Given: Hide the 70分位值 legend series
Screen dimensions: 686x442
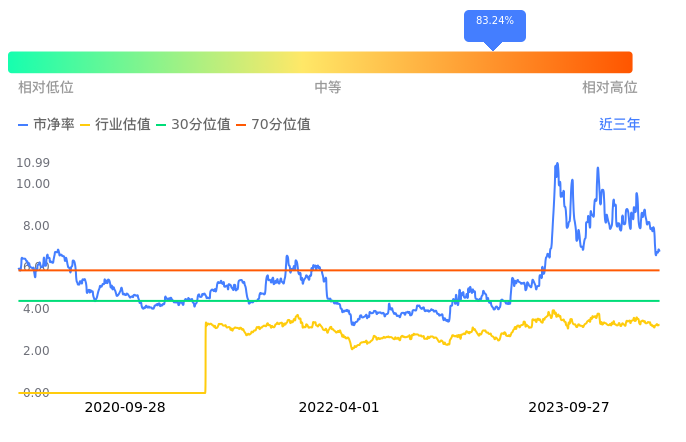Looking at the screenshot, I should (x=272, y=125).
